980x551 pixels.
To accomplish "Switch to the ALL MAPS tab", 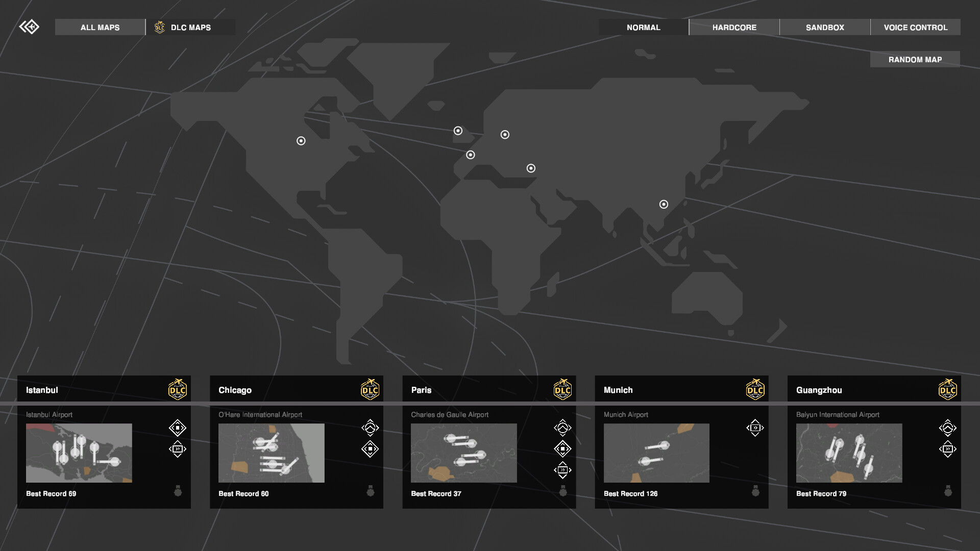I will point(100,27).
